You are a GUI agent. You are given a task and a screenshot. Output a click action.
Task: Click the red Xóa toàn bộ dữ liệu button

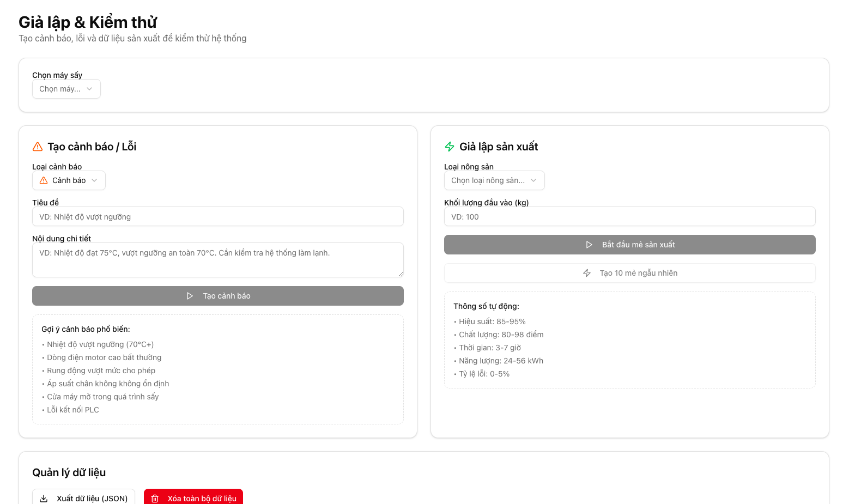click(x=193, y=498)
